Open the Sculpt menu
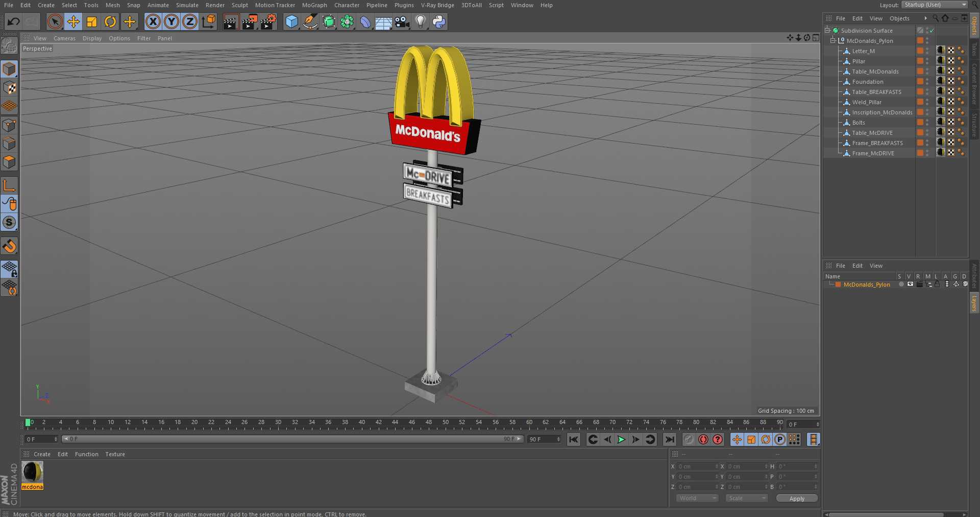Viewport: 980px width, 517px height. (x=239, y=5)
